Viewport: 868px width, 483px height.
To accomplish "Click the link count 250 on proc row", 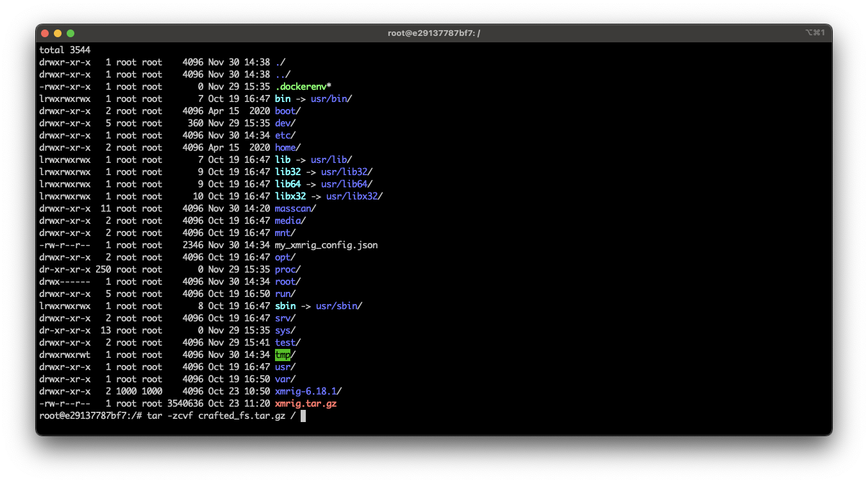I will click(x=103, y=269).
